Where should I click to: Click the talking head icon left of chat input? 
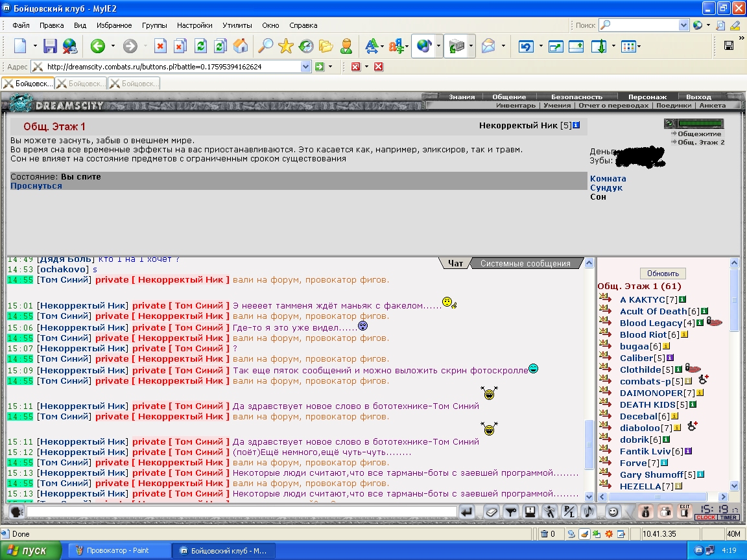pyautogui.click(x=17, y=512)
